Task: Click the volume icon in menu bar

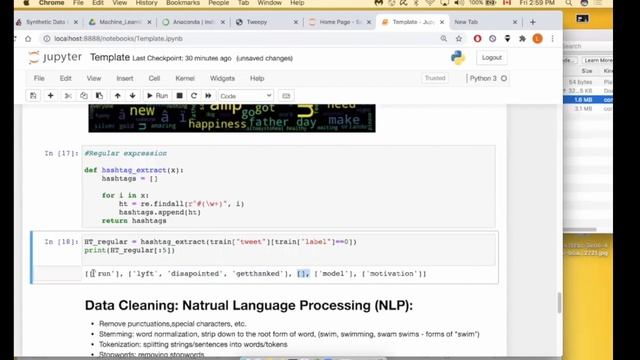Action: tap(458, 3)
